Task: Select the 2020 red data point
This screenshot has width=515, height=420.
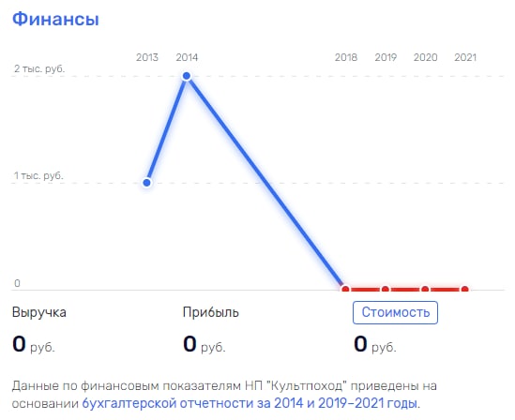Action: pos(425,290)
